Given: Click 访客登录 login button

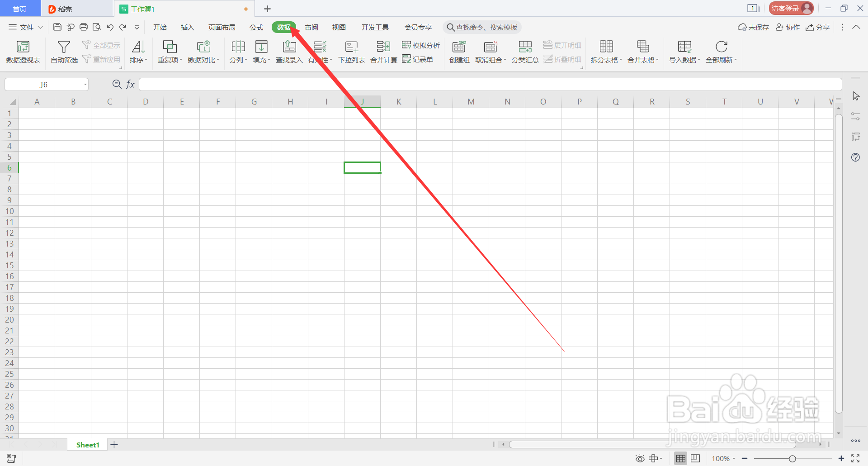Looking at the screenshot, I should [791, 8].
